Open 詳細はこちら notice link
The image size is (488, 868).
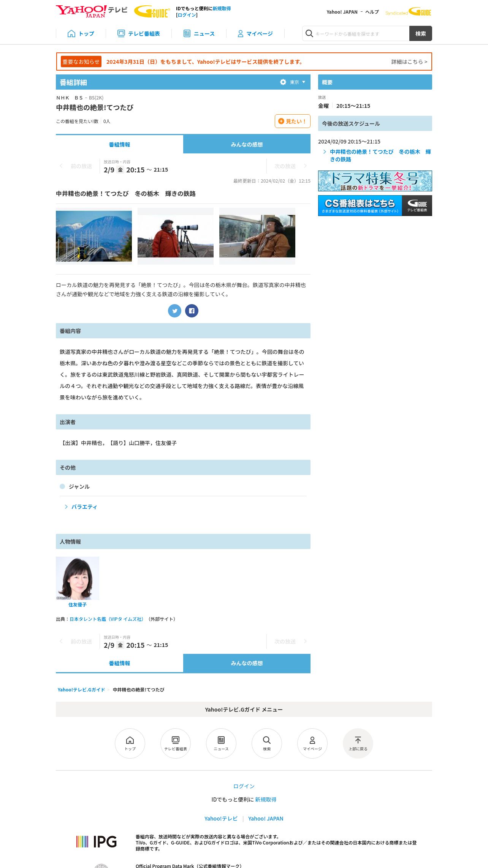(409, 62)
